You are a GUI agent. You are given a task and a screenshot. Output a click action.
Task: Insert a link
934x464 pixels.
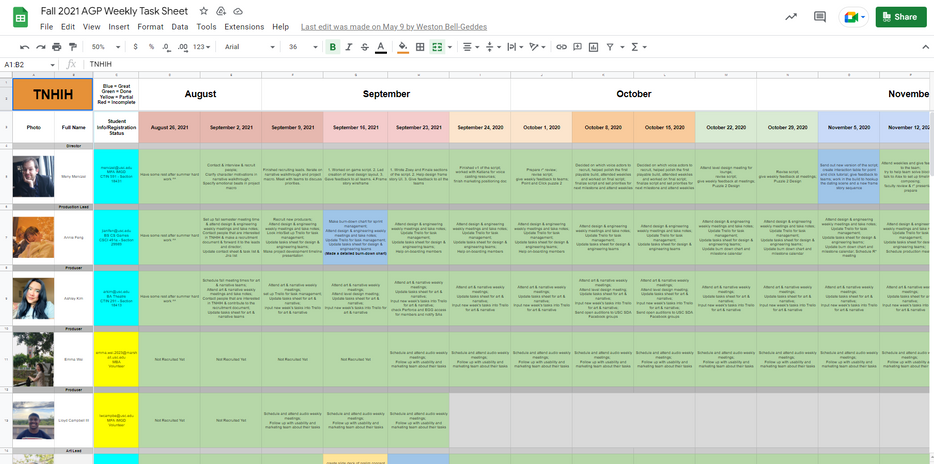pyautogui.click(x=561, y=47)
